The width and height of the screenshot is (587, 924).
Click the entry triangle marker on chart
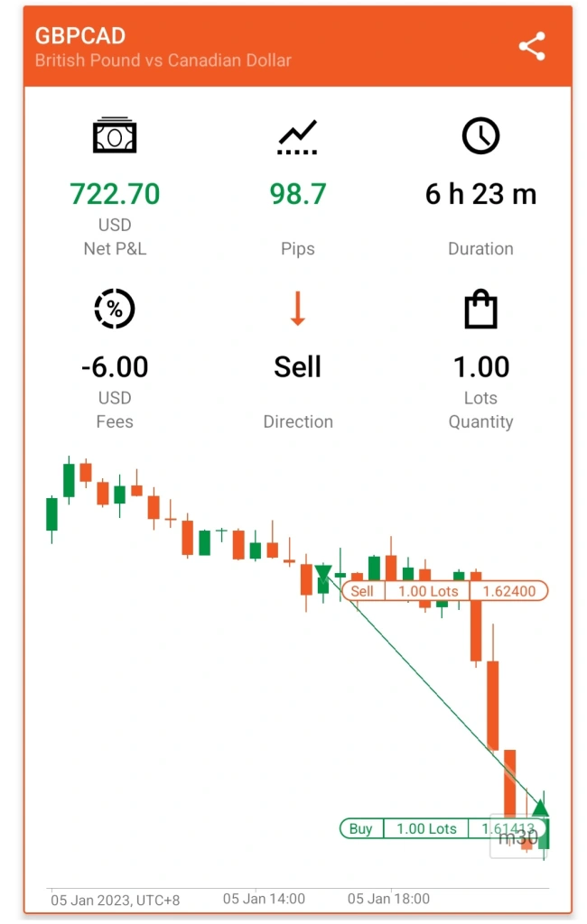[x=322, y=573]
